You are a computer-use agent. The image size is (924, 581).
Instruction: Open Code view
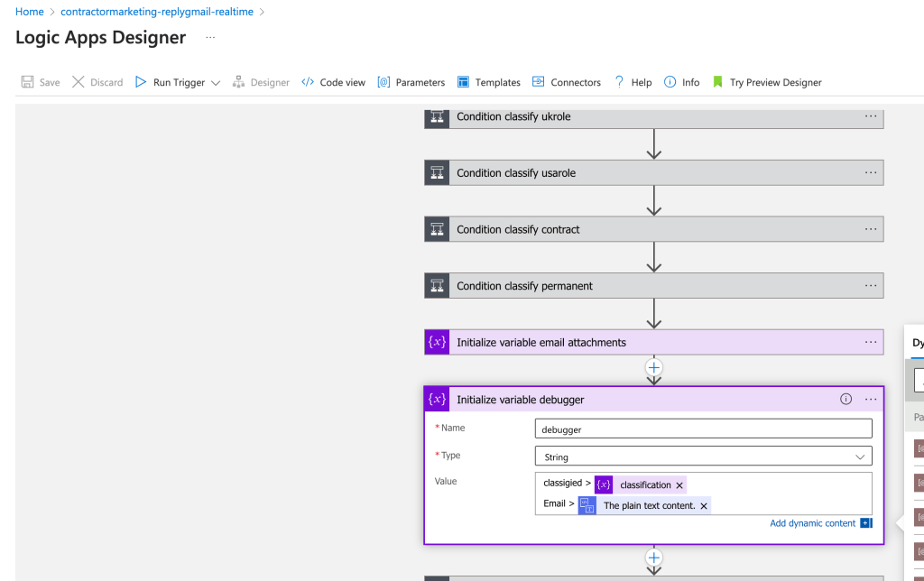click(333, 82)
